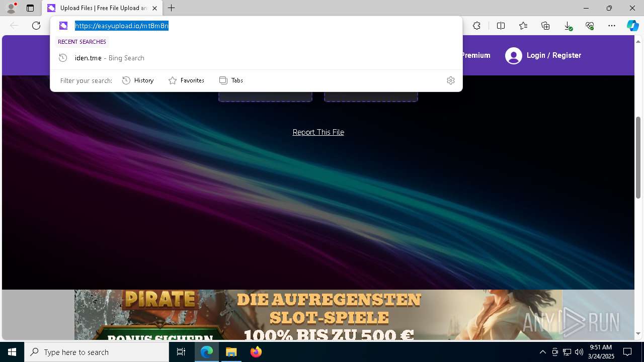Filter search by Tabs
644x362 pixels.
[231, 80]
